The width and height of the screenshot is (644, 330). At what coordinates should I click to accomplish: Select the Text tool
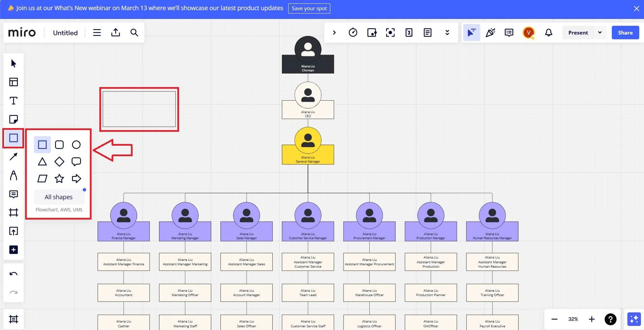point(14,100)
